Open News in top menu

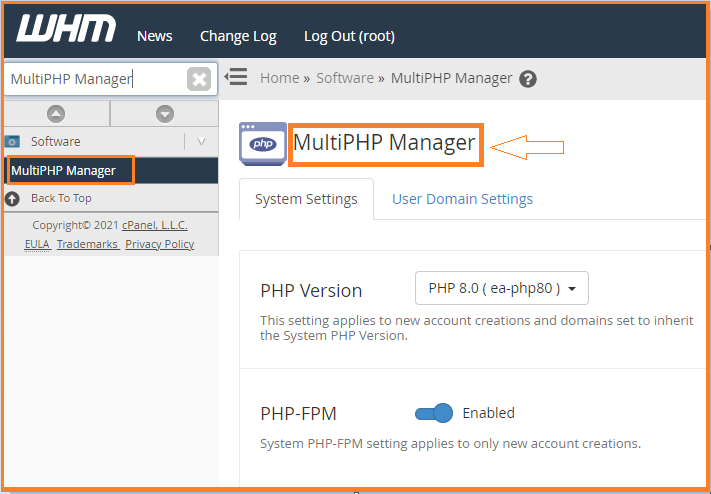click(155, 36)
